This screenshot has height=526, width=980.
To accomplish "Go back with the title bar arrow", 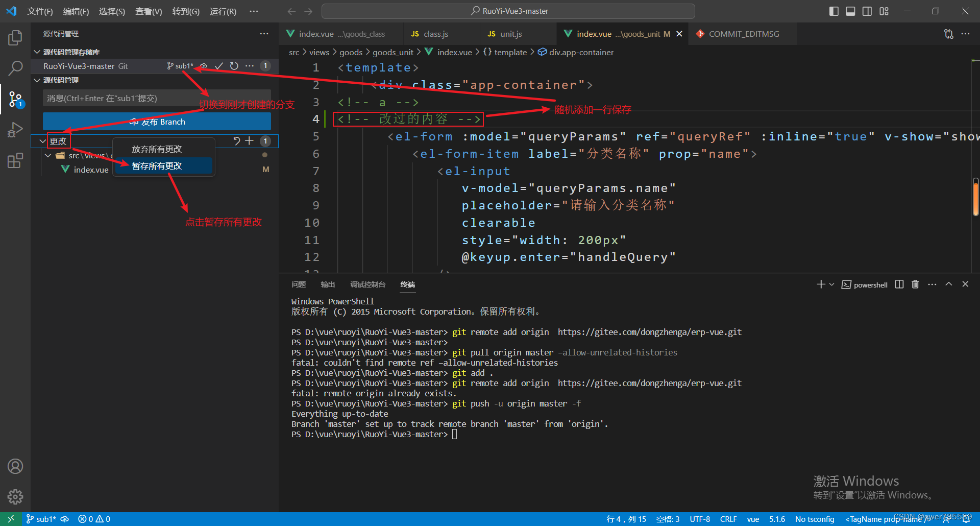I will click(x=291, y=11).
